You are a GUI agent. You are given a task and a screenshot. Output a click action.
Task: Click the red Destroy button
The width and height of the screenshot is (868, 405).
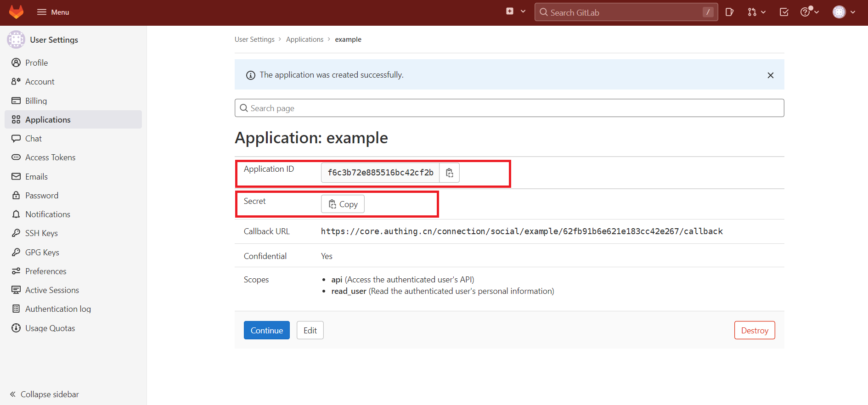point(754,331)
